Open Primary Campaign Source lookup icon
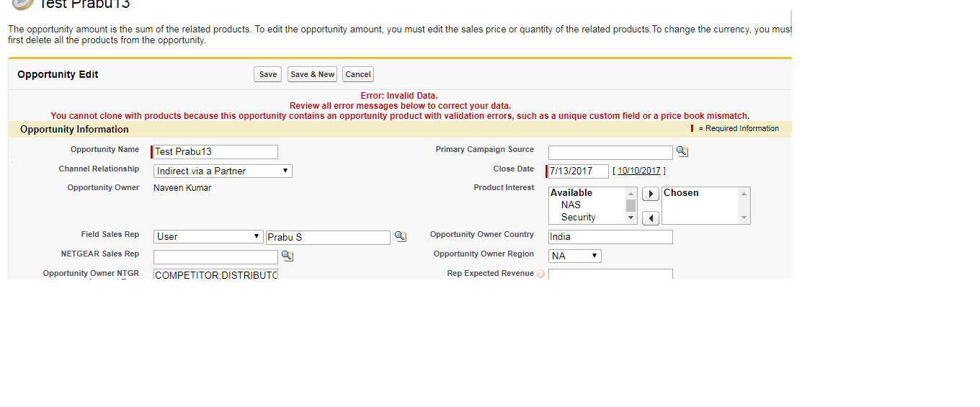This screenshot has height=407, width=980. 682,152
